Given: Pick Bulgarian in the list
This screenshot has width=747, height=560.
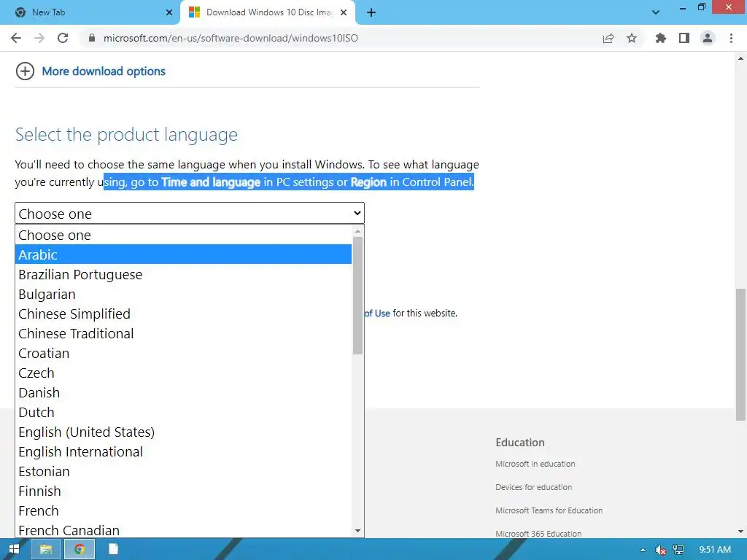Looking at the screenshot, I should [183, 295].
